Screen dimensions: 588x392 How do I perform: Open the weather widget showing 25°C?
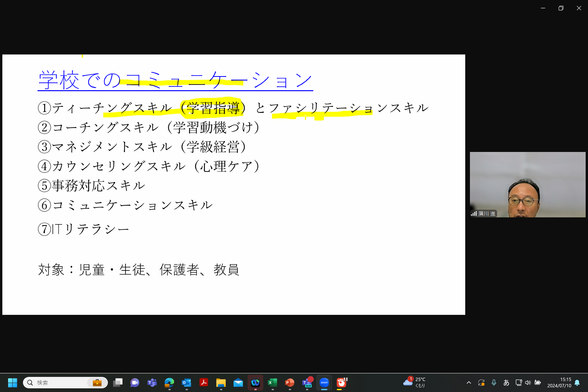tap(414, 382)
